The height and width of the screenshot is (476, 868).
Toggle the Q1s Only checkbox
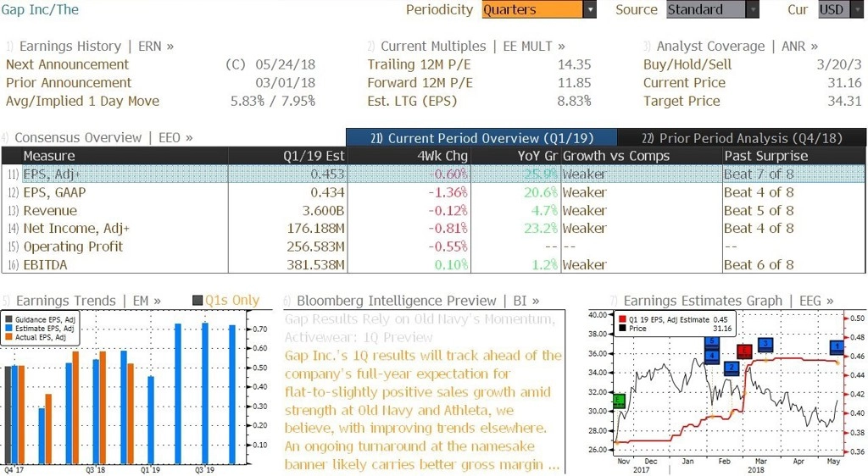[197, 300]
